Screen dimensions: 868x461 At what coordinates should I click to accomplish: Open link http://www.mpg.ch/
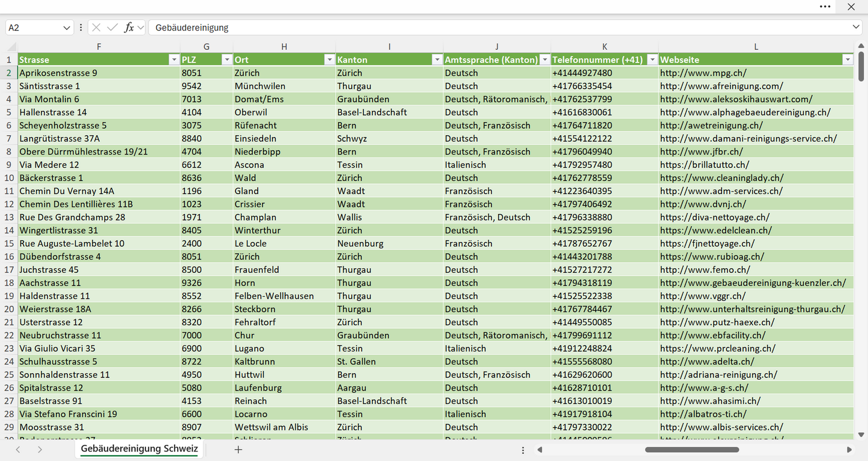[703, 73]
